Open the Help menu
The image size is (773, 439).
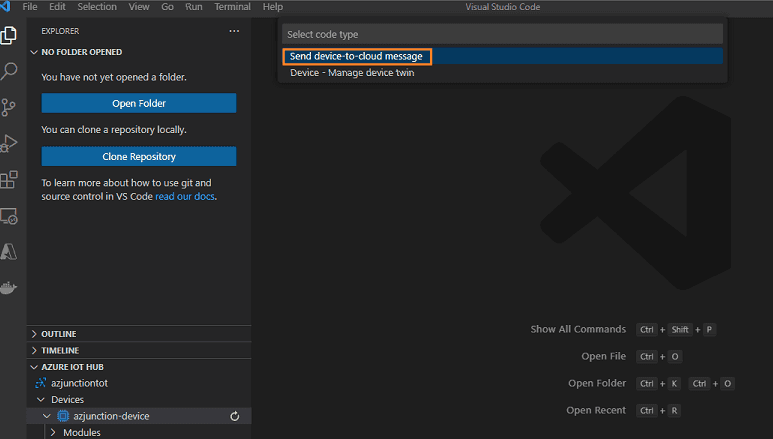[273, 7]
